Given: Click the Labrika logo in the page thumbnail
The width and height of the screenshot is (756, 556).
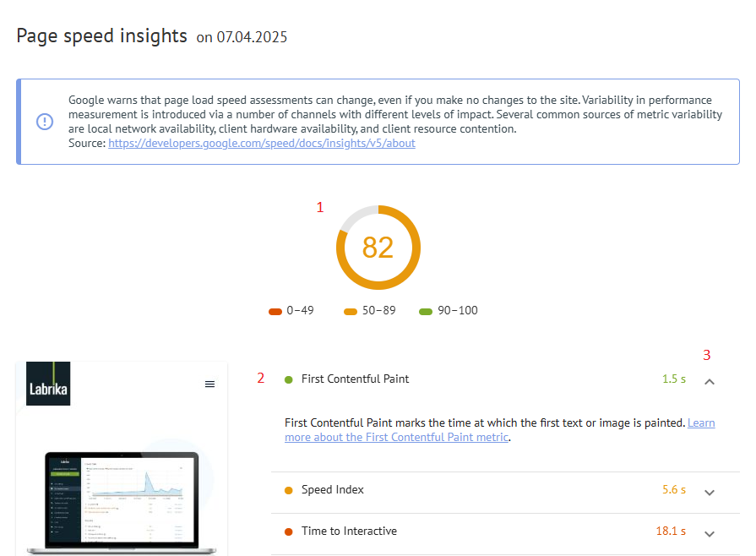Looking at the screenshot, I should tap(48, 384).
